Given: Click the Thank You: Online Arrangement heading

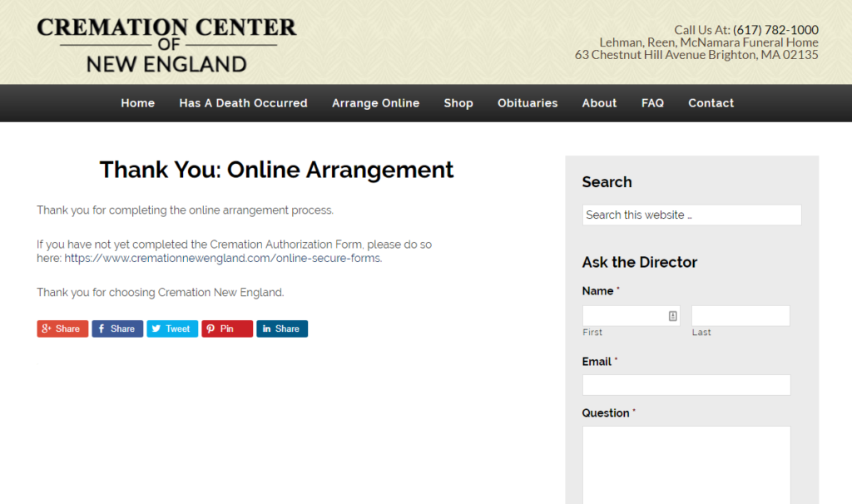Looking at the screenshot, I should coord(276,170).
